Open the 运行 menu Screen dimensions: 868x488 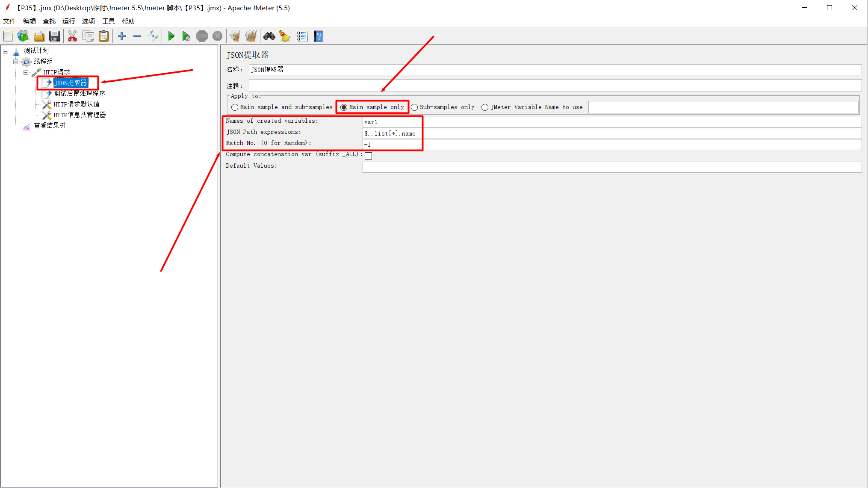tap(68, 21)
